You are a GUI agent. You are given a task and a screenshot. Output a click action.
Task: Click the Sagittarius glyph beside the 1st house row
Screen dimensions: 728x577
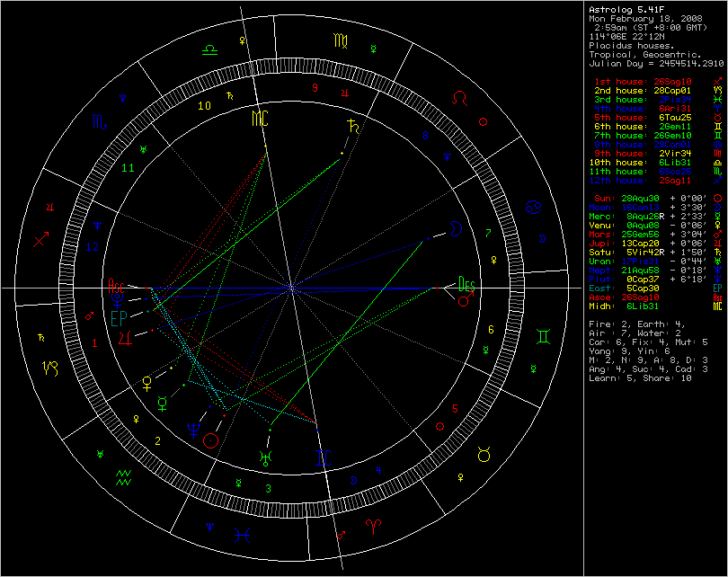coord(718,81)
